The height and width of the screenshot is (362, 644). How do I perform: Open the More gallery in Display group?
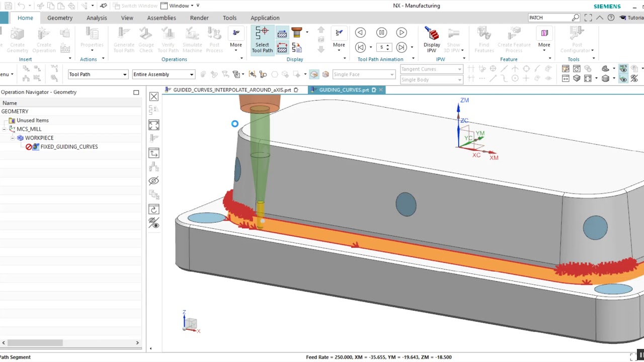[x=339, y=40]
